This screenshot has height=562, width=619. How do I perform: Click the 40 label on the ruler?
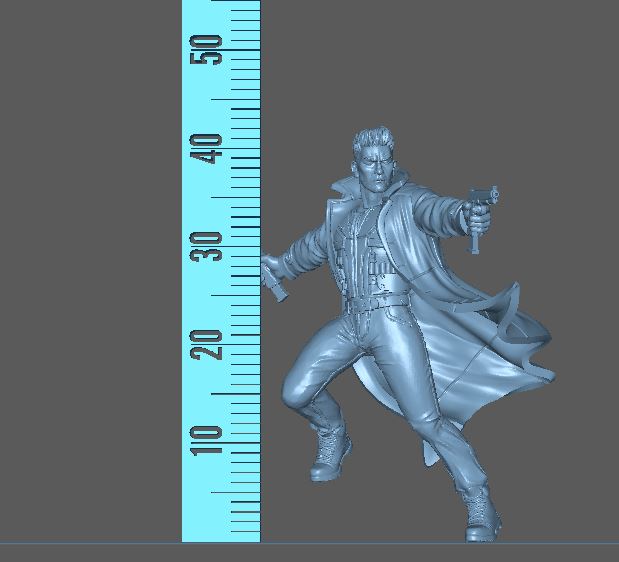point(209,148)
